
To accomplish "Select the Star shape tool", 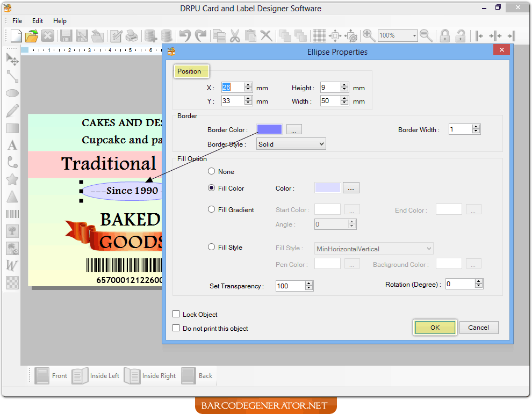I will (12, 179).
